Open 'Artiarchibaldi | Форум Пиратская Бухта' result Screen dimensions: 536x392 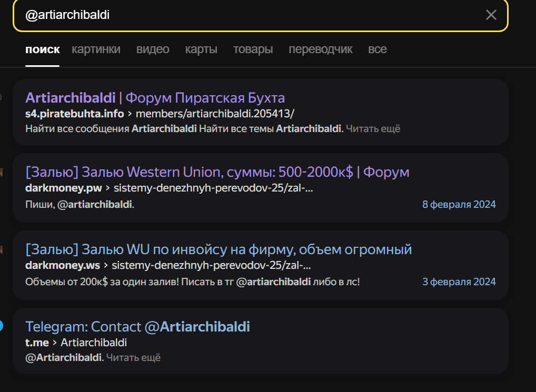tap(155, 98)
